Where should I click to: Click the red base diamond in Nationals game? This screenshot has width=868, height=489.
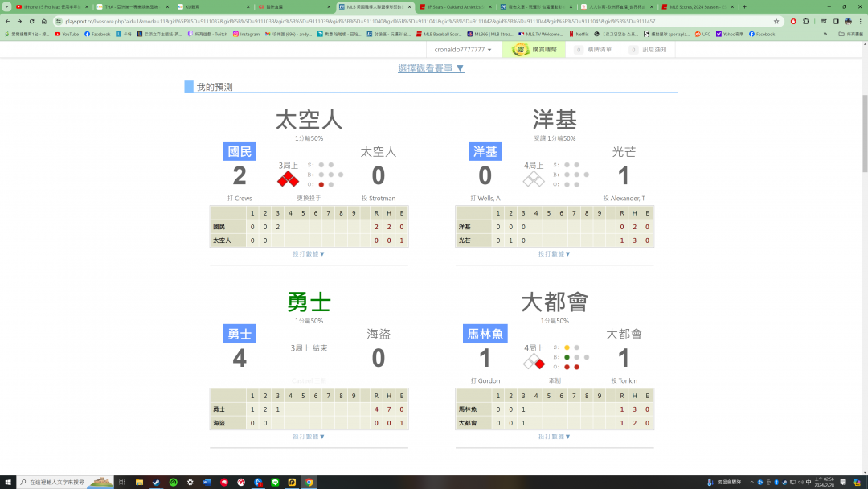click(288, 179)
